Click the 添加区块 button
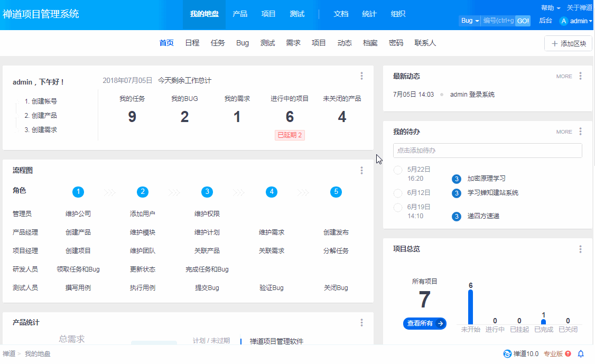 568,44
